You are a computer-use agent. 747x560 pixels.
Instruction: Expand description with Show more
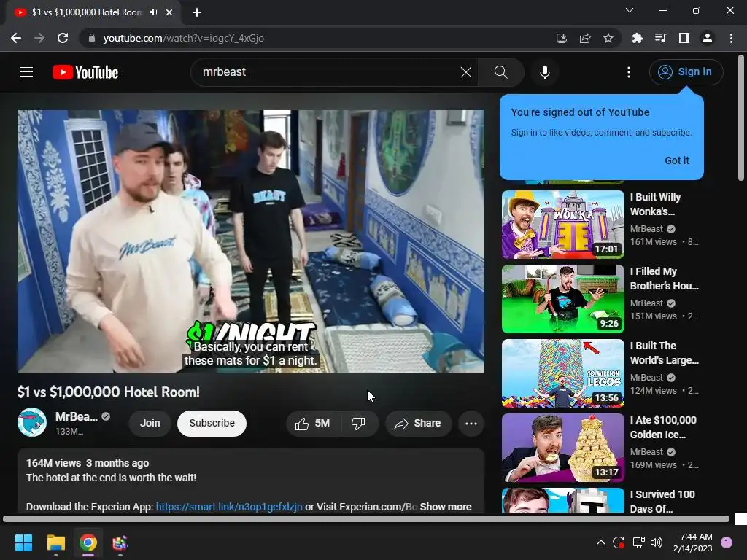pos(446,507)
